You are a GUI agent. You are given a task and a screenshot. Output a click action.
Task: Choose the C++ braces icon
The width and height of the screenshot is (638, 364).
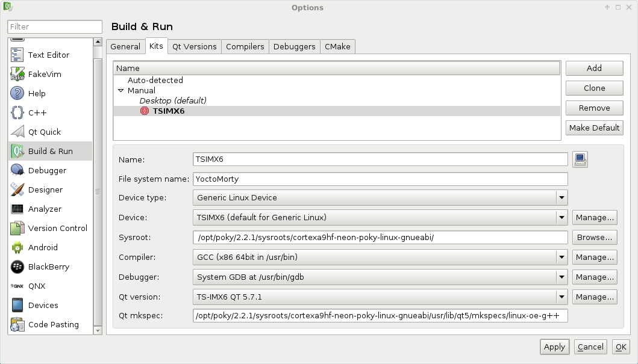(x=17, y=113)
